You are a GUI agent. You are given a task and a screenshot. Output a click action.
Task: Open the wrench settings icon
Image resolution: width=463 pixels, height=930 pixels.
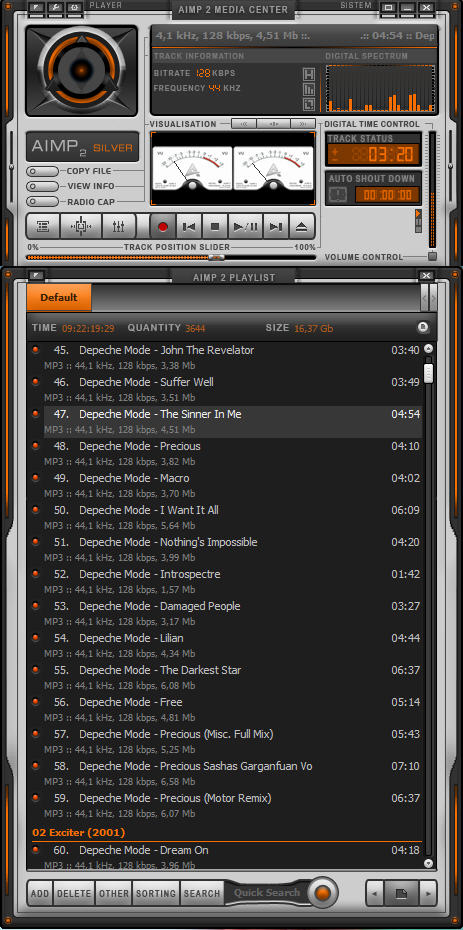point(56,7)
